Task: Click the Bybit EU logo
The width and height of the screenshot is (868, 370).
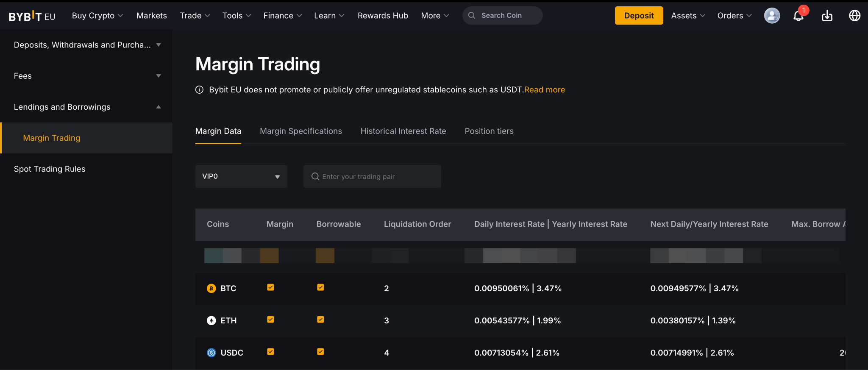Action: (x=32, y=16)
